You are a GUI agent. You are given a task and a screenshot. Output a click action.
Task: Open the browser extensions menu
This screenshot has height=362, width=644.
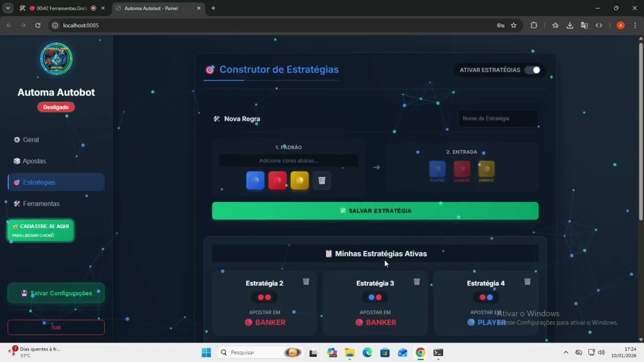point(534,25)
